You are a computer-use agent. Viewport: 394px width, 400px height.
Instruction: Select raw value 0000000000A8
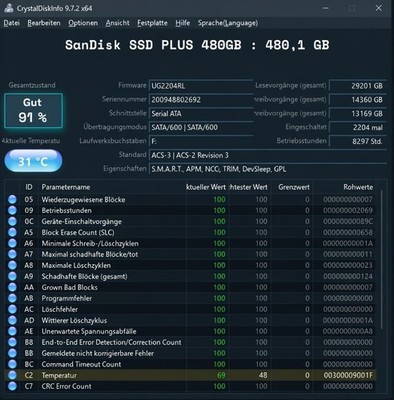pos(348,331)
